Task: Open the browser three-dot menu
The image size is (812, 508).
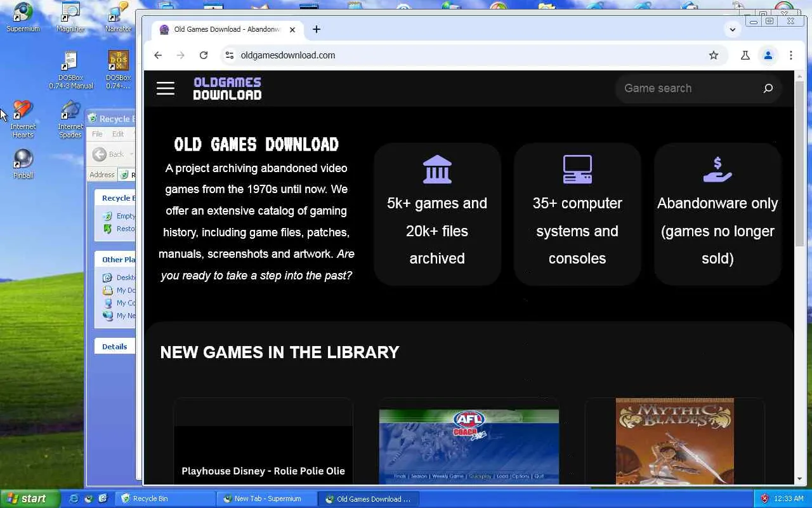Action: tap(791, 55)
